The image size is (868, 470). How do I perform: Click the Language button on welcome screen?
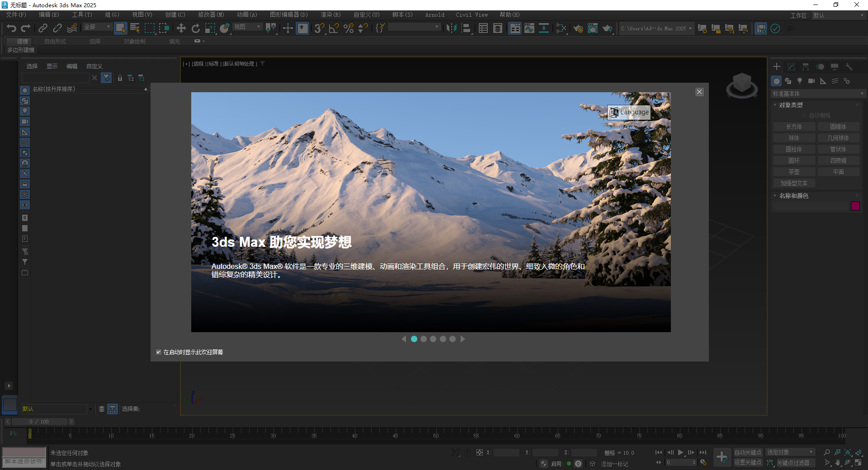point(628,112)
